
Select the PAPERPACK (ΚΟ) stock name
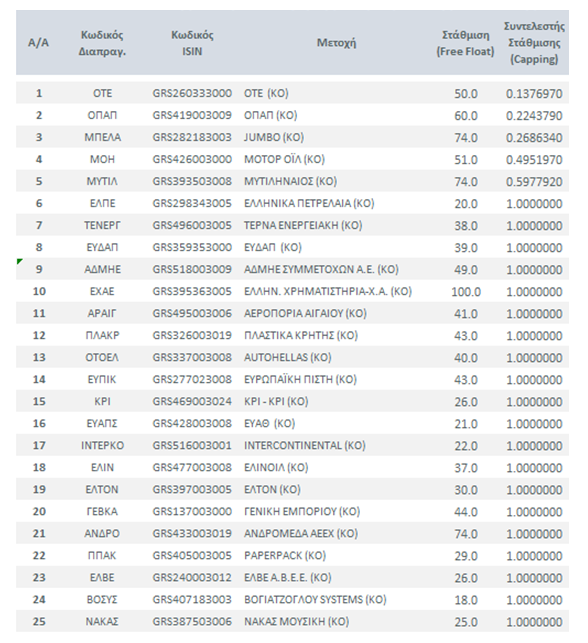(x=285, y=556)
